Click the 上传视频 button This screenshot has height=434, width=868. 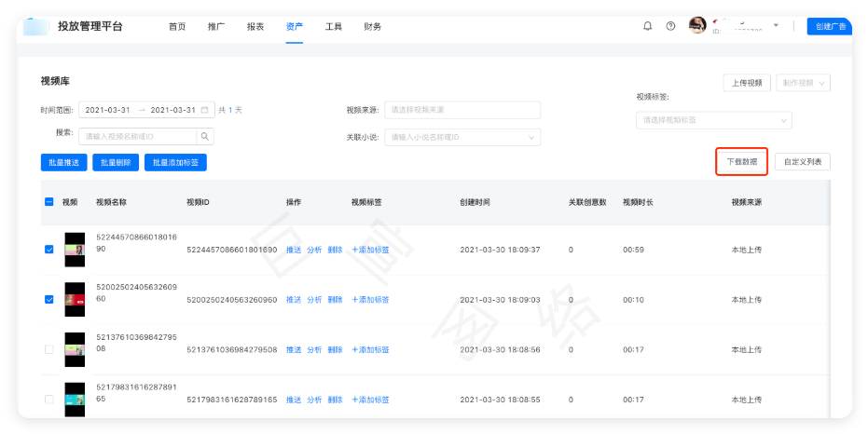click(747, 83)
